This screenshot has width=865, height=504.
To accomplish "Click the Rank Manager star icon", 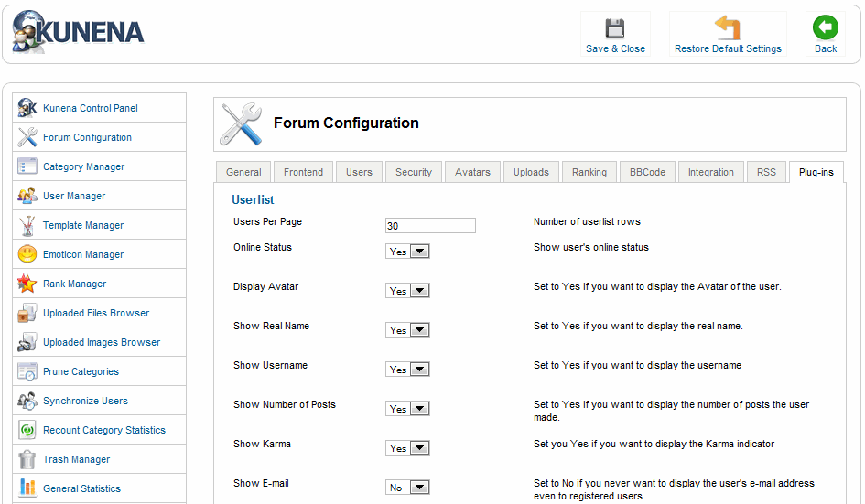I will 27,284.
